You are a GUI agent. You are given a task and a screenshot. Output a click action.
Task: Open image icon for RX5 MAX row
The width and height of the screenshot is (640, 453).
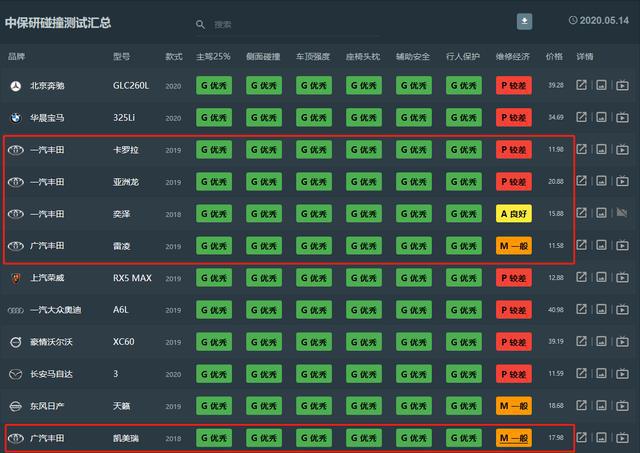(x=601, y=277)
